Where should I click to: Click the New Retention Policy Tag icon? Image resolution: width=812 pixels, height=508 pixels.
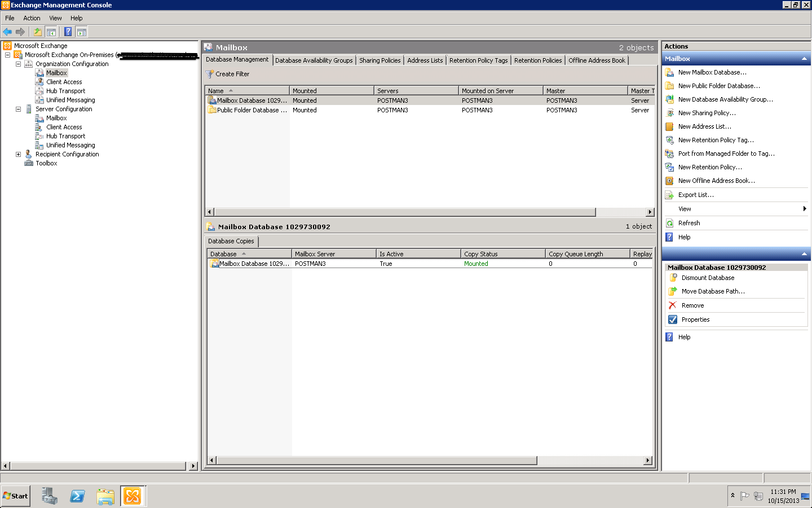click(x=669, y=140)
